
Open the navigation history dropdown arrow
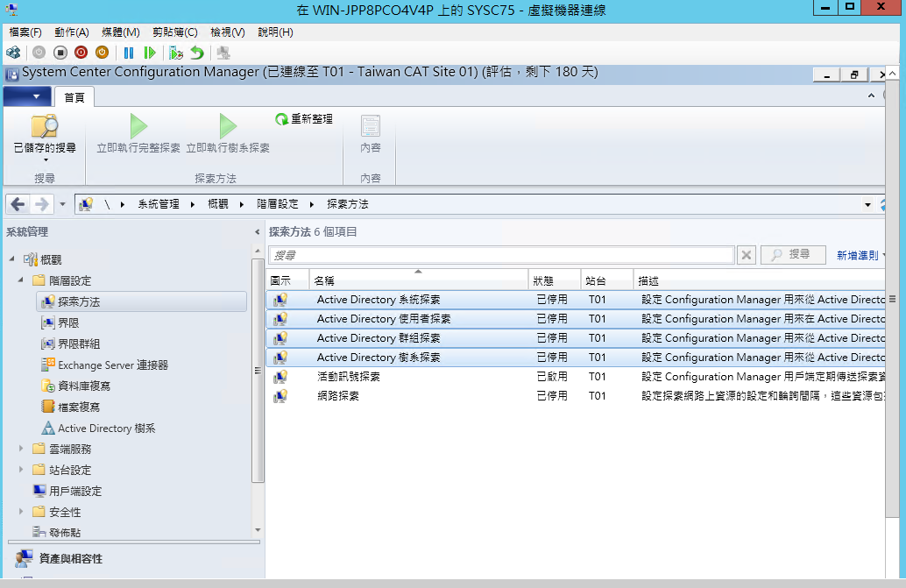62,204
